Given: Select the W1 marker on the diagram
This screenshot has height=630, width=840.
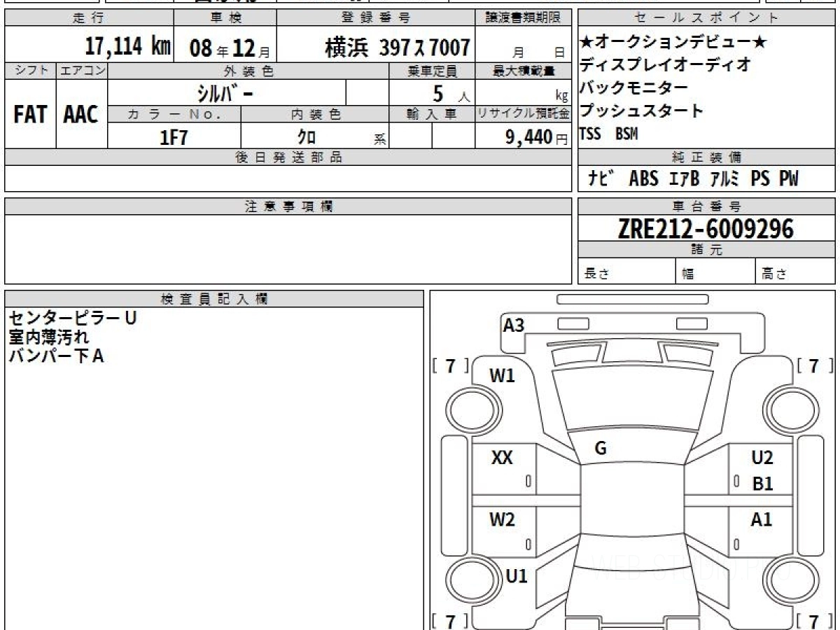Looking at the screenshot, I should 502,376.
